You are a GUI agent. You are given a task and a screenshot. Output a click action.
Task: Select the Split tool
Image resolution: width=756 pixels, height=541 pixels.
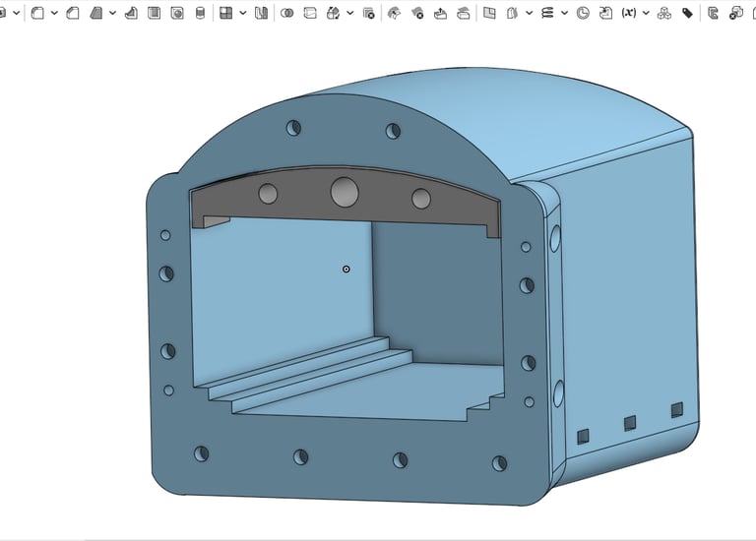coord(310,13)
